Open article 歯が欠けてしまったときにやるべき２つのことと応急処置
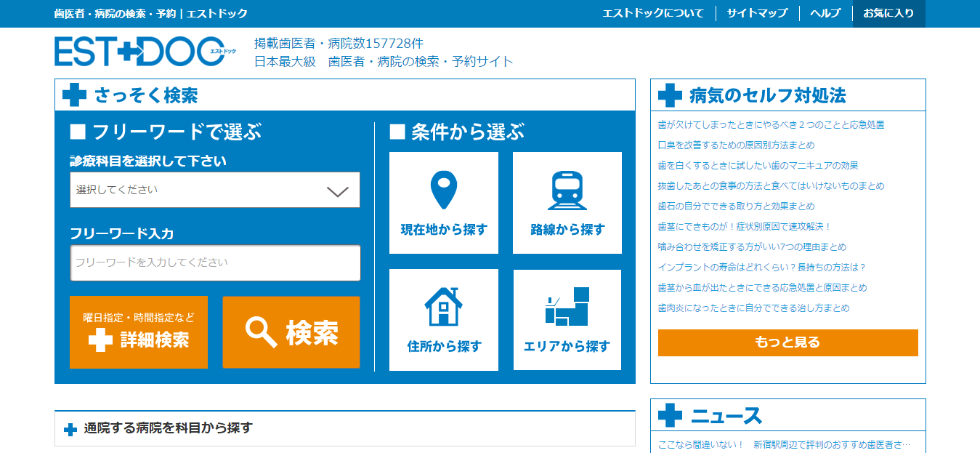Image resolution: width=980 pixels, height=453 pixels. coord(771,125)
